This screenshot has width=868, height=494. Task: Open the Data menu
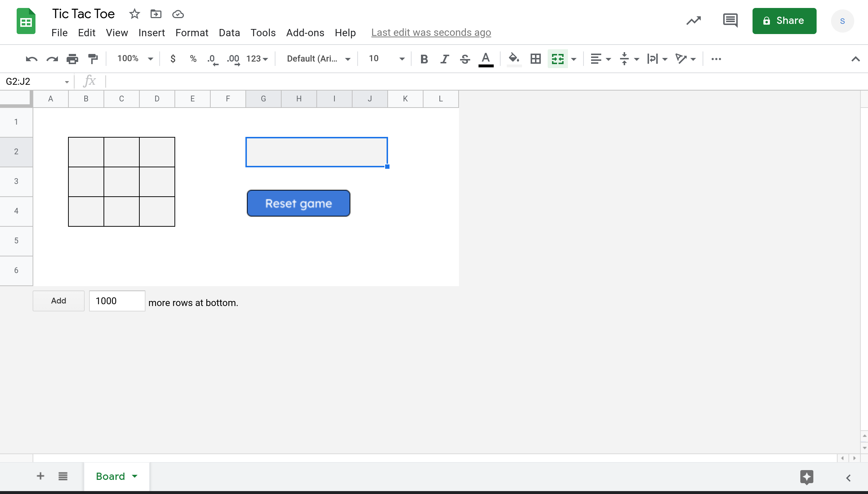[x=229, y=33]
